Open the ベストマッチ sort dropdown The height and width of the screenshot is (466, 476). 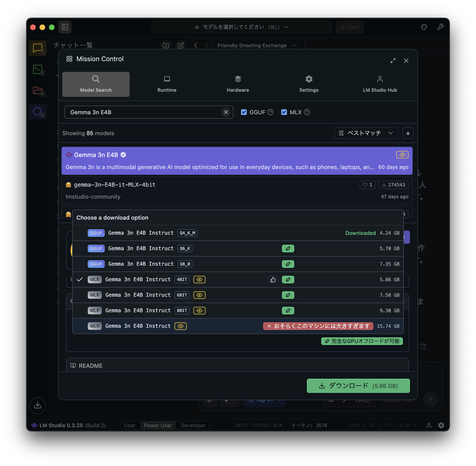(366, 133)
